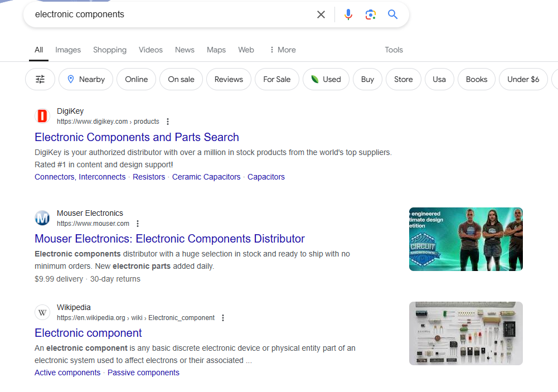Apply the Online filter chip
This screenshot has height=392, width=558.
137,79
